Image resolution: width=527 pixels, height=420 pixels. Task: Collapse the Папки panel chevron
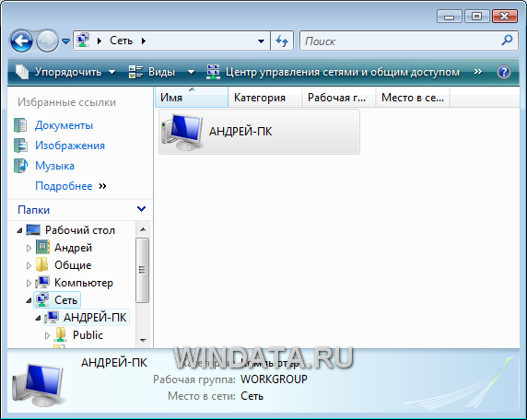tap(142, 209)
